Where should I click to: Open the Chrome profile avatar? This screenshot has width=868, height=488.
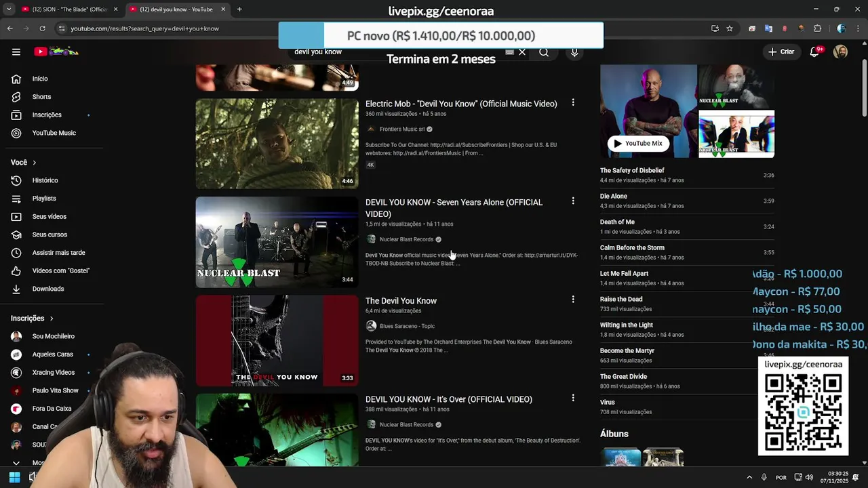[842, 28]
